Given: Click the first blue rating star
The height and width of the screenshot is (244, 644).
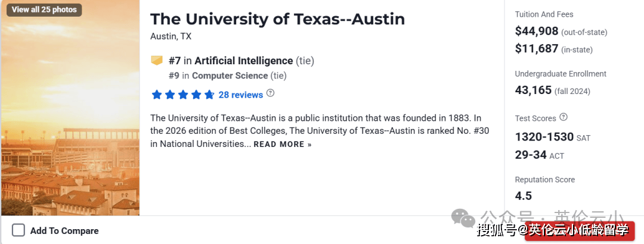Looking at the screenshot, I should pos(157,95).
